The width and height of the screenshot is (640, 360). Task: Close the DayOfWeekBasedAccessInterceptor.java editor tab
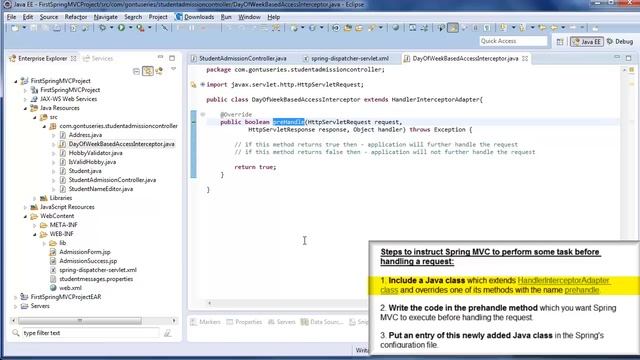[x=525, y=59]
